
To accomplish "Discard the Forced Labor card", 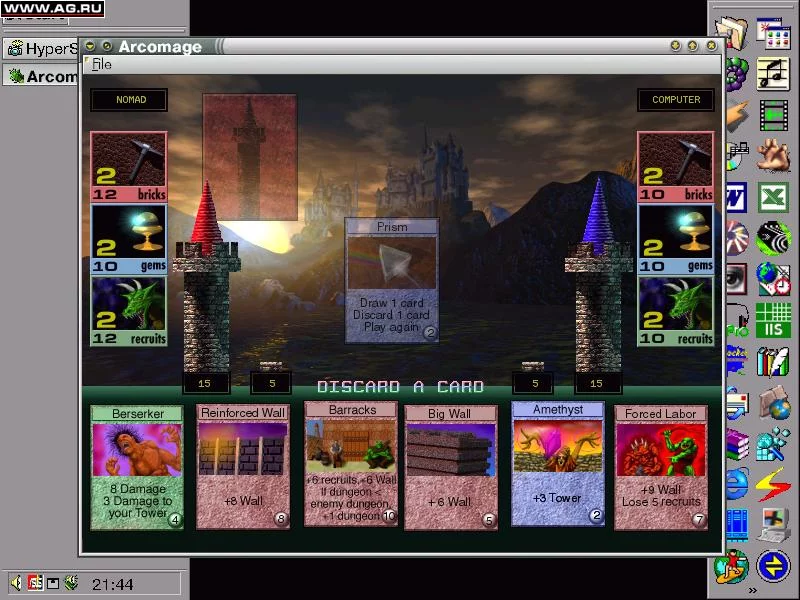I will (661, 467).
